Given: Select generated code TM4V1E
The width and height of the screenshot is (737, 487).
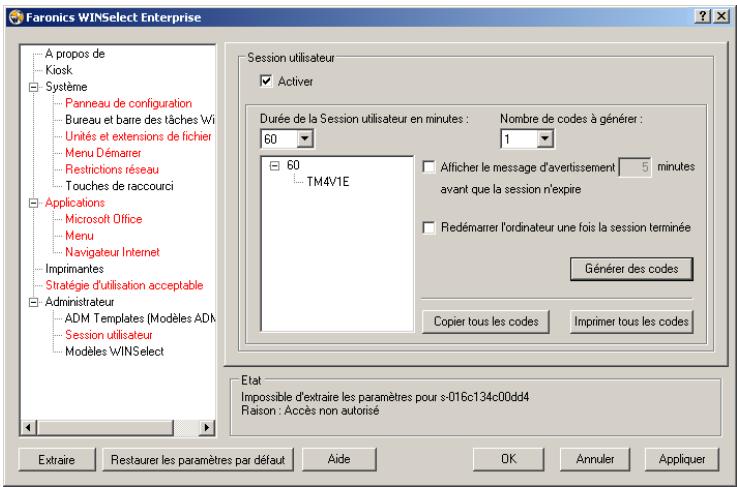Looking at the screenshot, I should 328,182.
